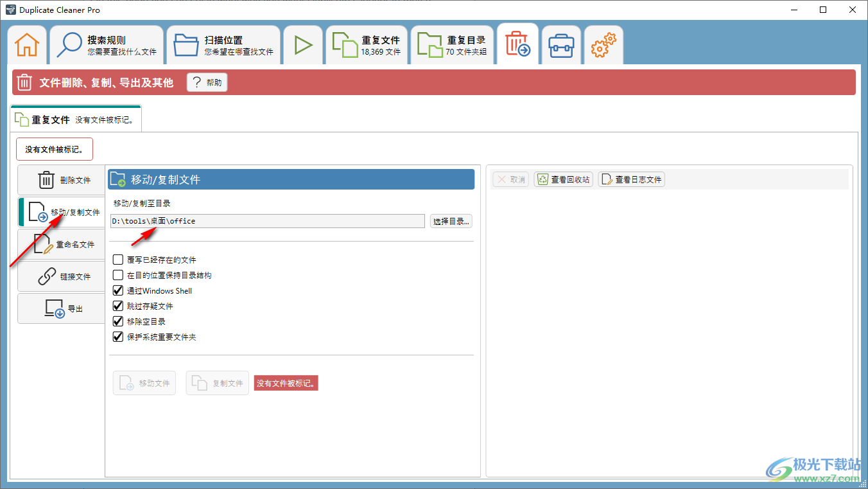
Task: Click the Duplicate Cleaner Pro title bar icon
Action: 10,10
